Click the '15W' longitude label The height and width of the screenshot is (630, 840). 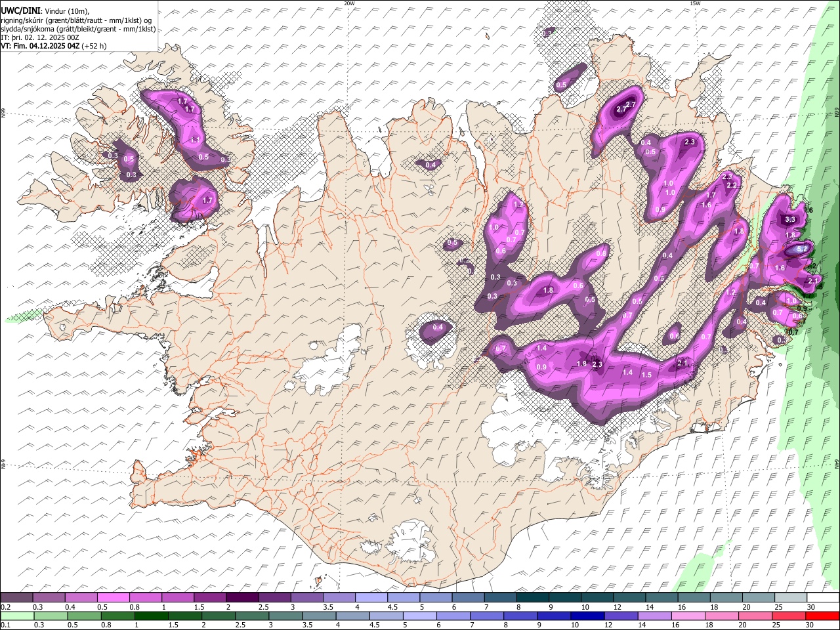[694, 3]
